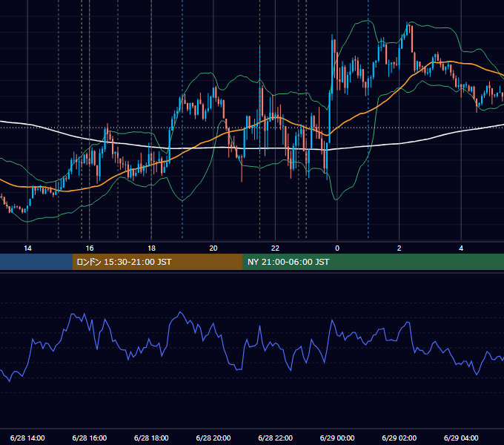Click the 6/29 04:00 date label
The image size is (504, 445).
click(461, 438)
